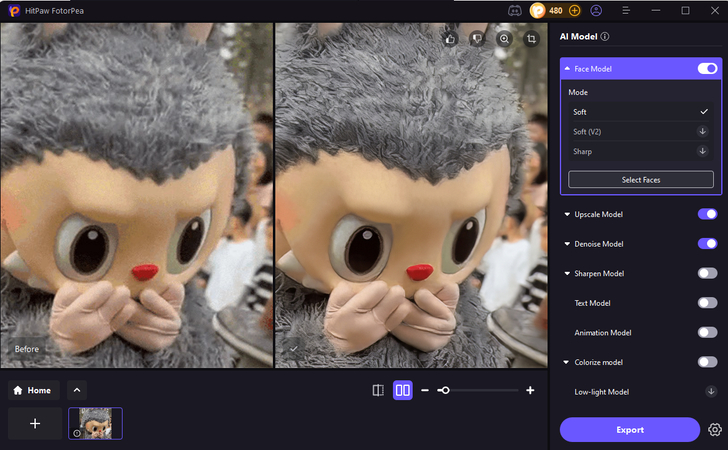Click the Export button
Image resolution: width=728 pixels, height=450 pixels.
click(x=630, y=430)
